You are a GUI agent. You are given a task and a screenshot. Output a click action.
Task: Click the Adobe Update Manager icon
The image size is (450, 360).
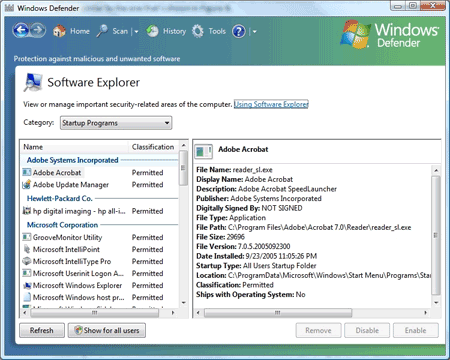pyautogui.click(x=27, y=184)
